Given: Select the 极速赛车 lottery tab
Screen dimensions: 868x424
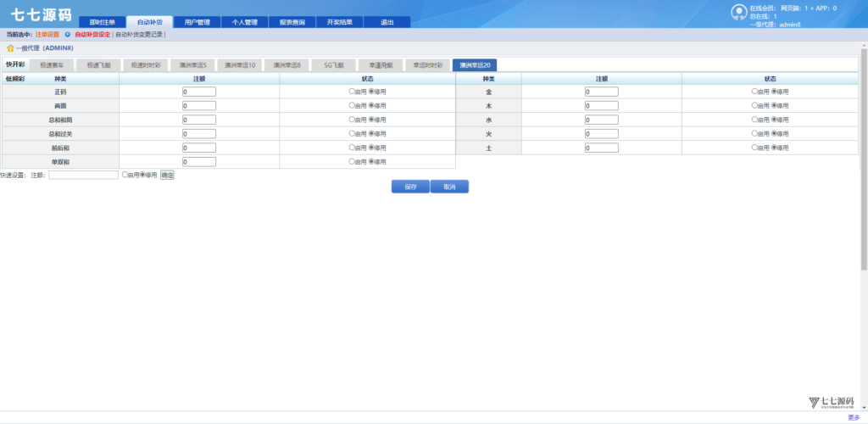Looking at the screenshot, I should point(51,65).
